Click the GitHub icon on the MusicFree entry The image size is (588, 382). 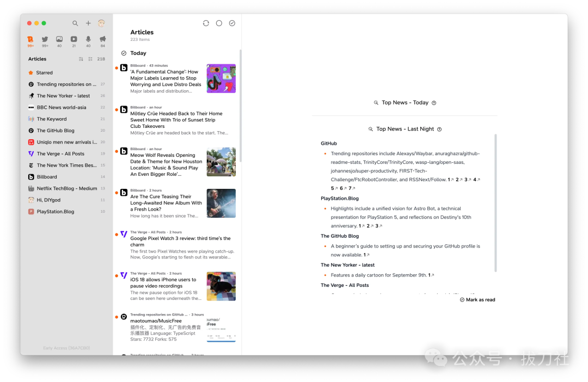click(124, 317)
